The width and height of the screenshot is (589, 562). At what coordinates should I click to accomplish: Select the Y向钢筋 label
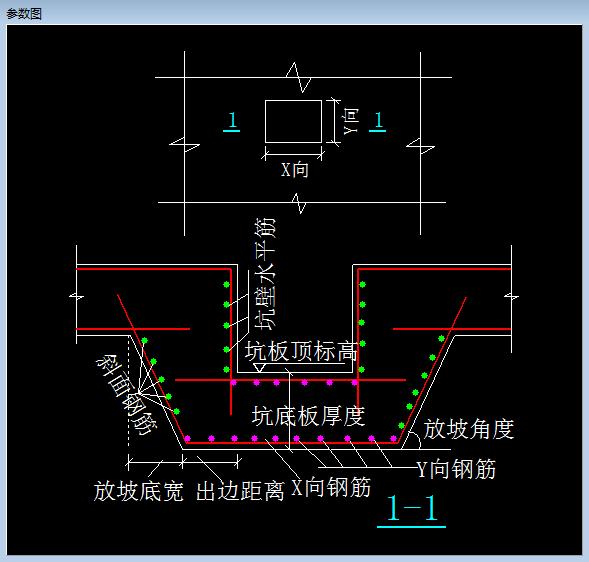[456, 469]
